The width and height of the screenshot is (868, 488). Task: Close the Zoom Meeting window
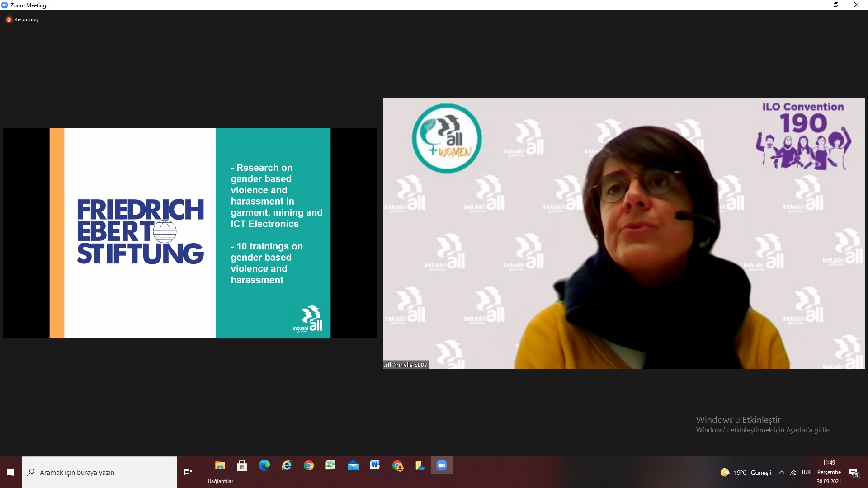click(x=857, y=5)
